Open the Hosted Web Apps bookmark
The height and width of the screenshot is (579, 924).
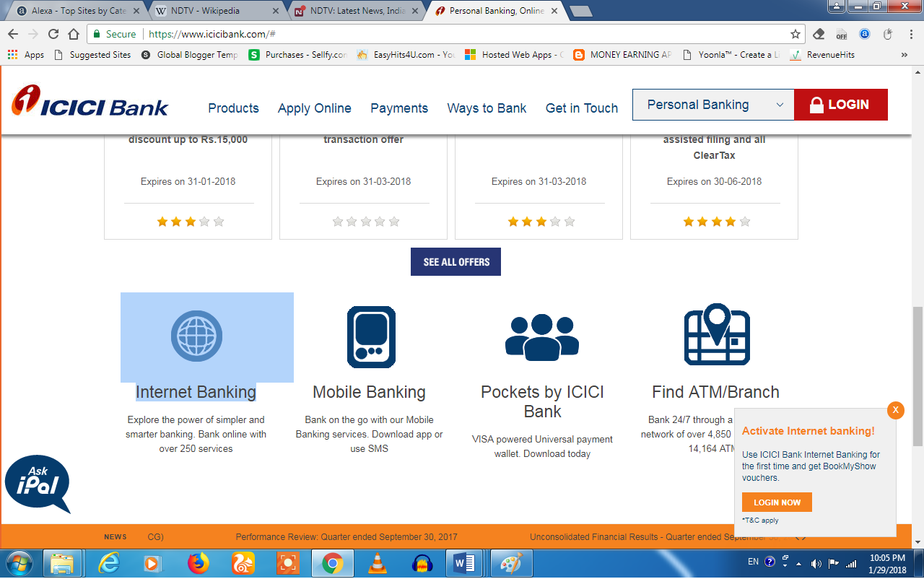[514, 55]
